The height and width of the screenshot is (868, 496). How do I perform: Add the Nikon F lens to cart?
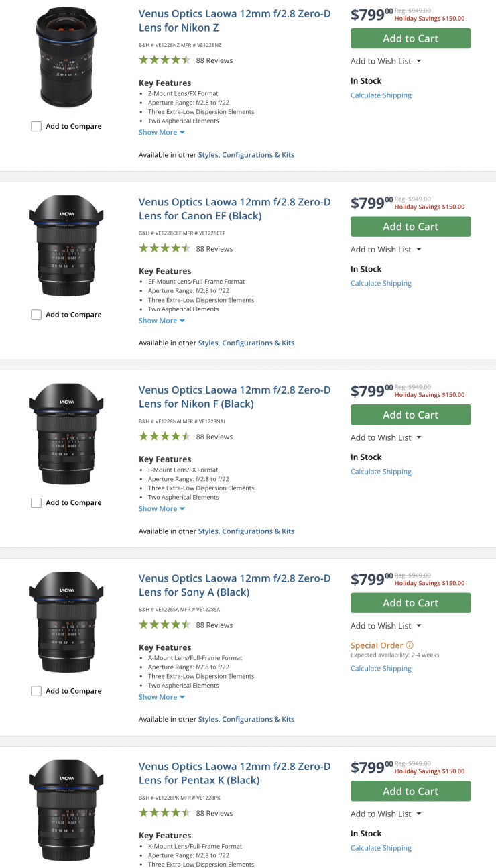410,415
